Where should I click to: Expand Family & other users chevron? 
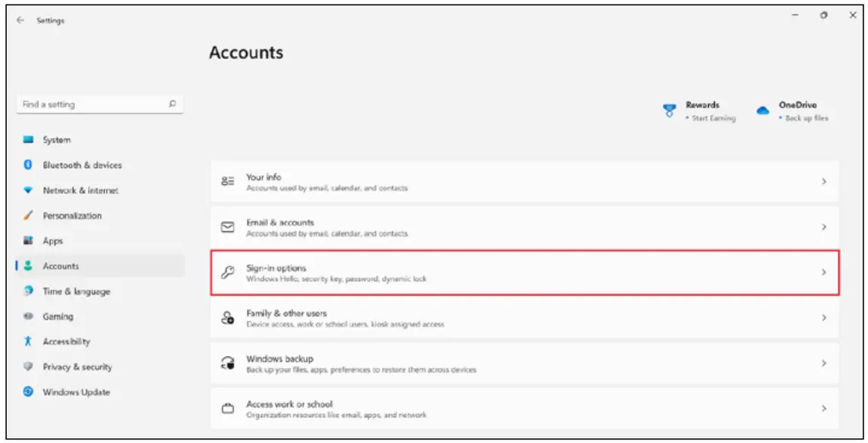pos(824,318)
